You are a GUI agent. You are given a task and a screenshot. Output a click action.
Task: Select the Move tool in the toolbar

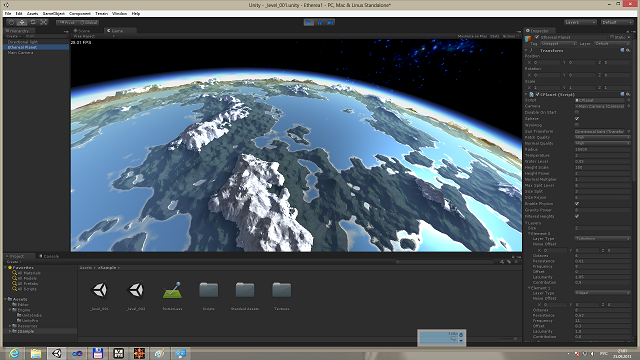(x=22, y=22)
